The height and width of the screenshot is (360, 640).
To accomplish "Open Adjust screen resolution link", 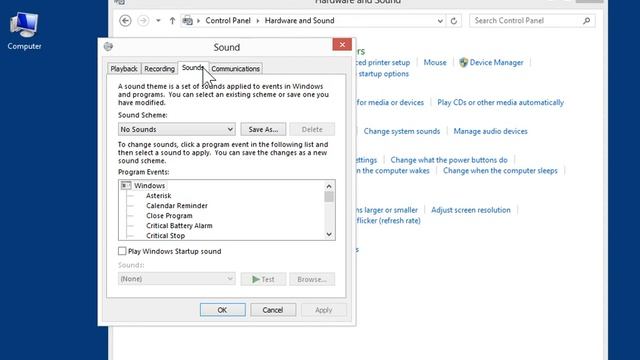I will coord(471,210).
